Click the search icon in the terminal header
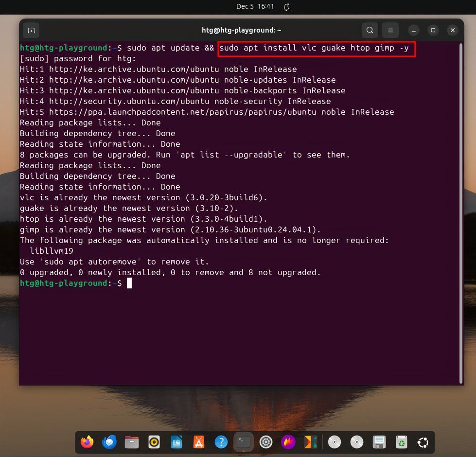This screenshot has height=457, width=476. tap(370, 30)
